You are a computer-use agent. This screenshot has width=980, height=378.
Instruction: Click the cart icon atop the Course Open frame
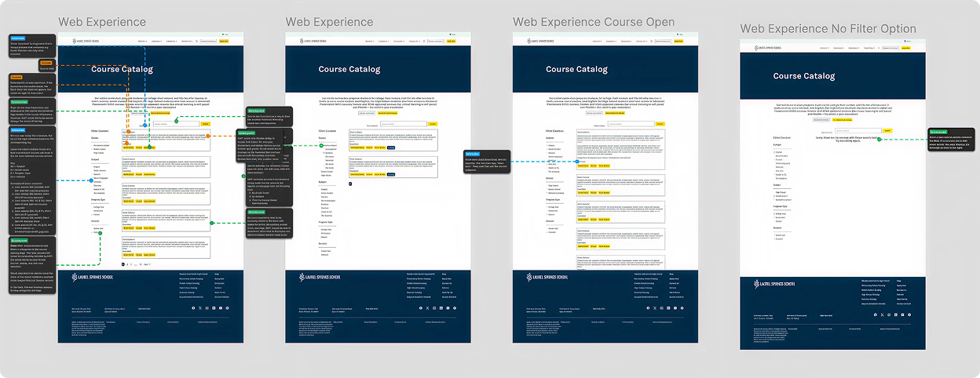[x=678, y=35]
